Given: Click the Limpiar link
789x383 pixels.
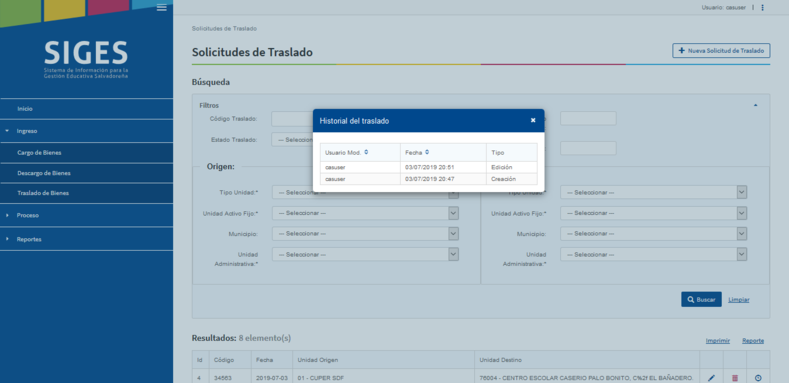Looking at the screenshot, I should [x=739, y=300].
